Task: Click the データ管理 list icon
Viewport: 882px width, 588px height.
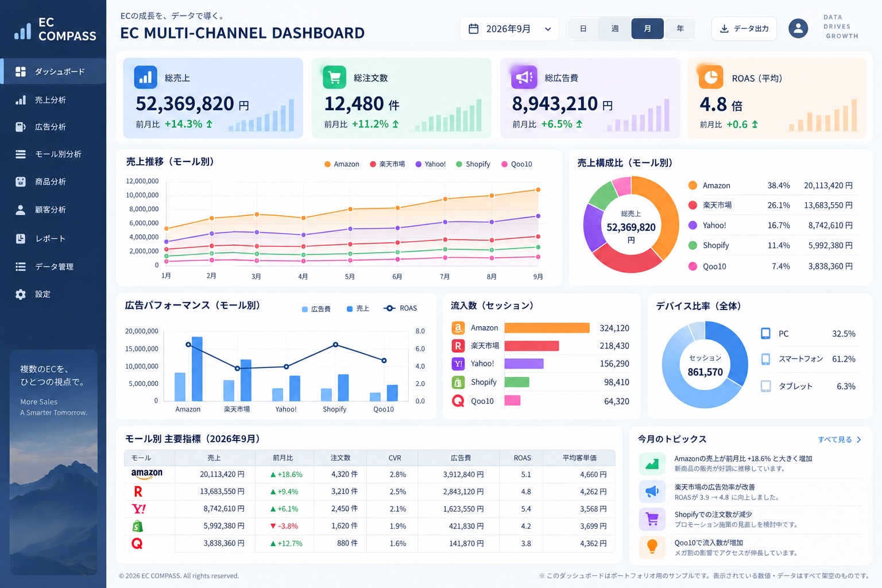Action: click(21, 266)
